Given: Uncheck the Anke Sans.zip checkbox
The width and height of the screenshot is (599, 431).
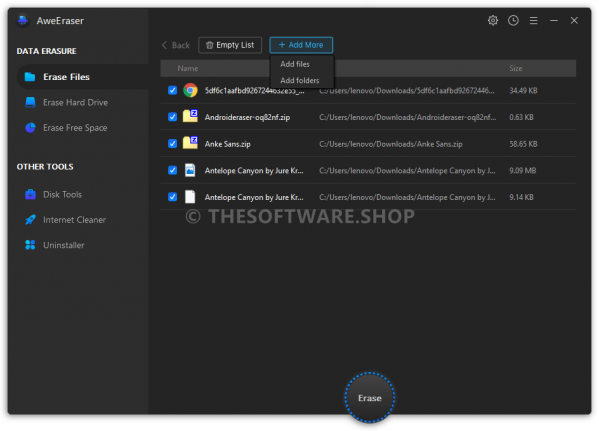Looking at the screenshot, I should pos(173,144).
